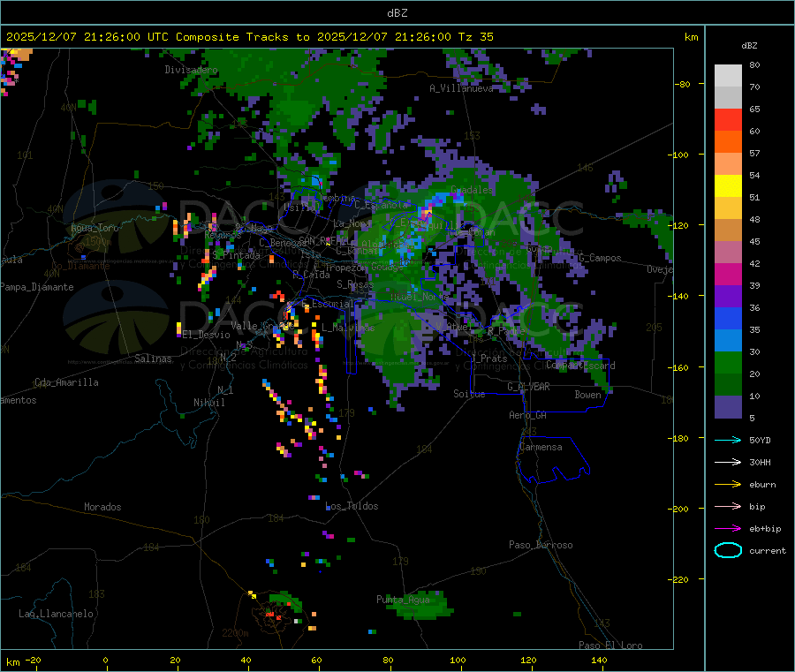Click the red swatch between 65 and 60
This screenshot has height=672, width=795.
[x=728, y=119]
